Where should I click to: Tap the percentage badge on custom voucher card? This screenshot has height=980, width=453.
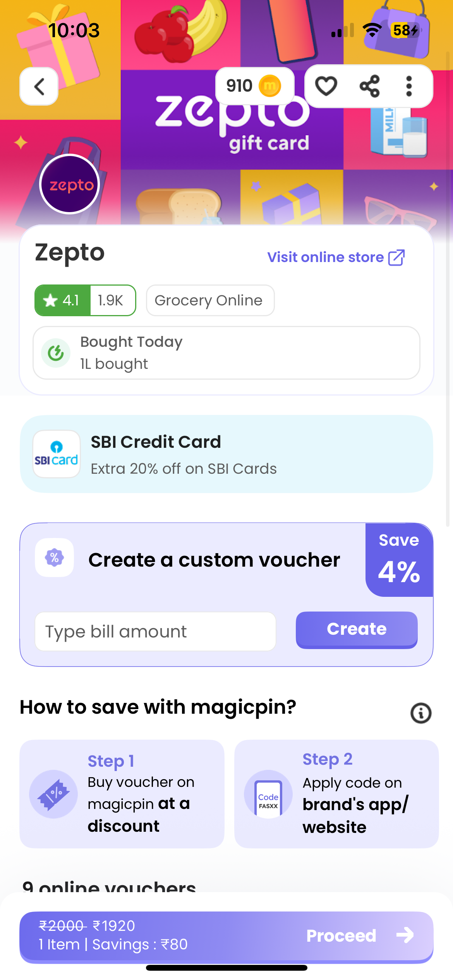pyautogui.click(x=55, y=557)
